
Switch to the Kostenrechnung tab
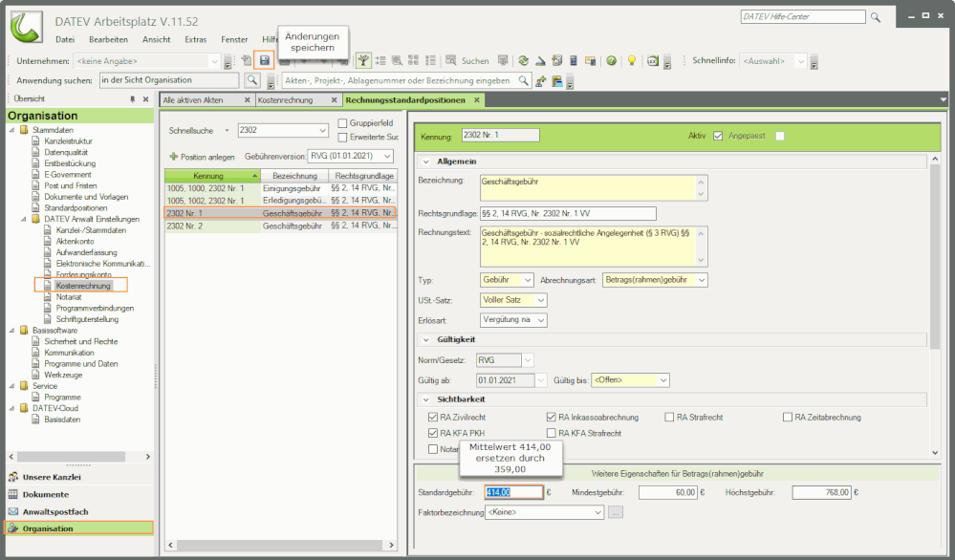pos(285,99)
